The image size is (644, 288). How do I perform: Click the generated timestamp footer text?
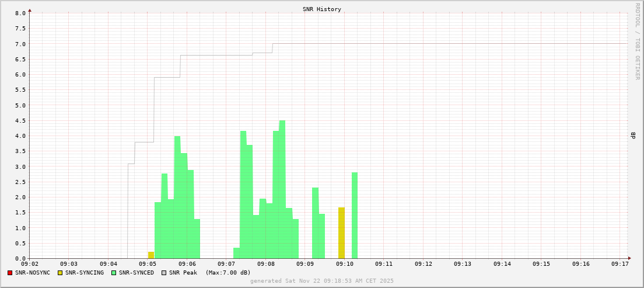[321, 281]
